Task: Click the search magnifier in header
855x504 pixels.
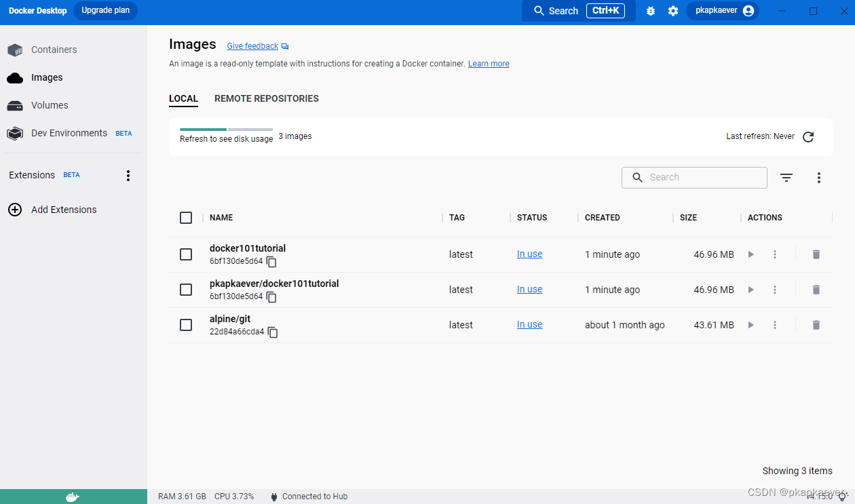Action: [x=539, y=11]
